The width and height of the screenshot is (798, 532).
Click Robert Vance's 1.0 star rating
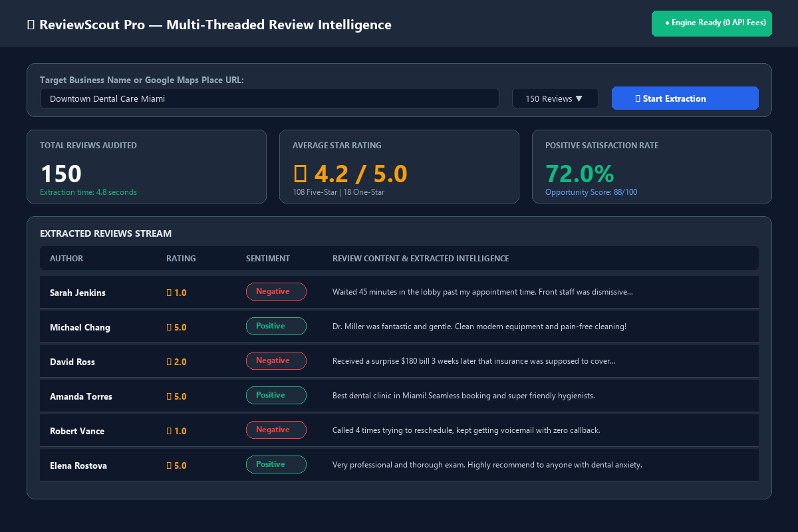(x=176, y=431)
